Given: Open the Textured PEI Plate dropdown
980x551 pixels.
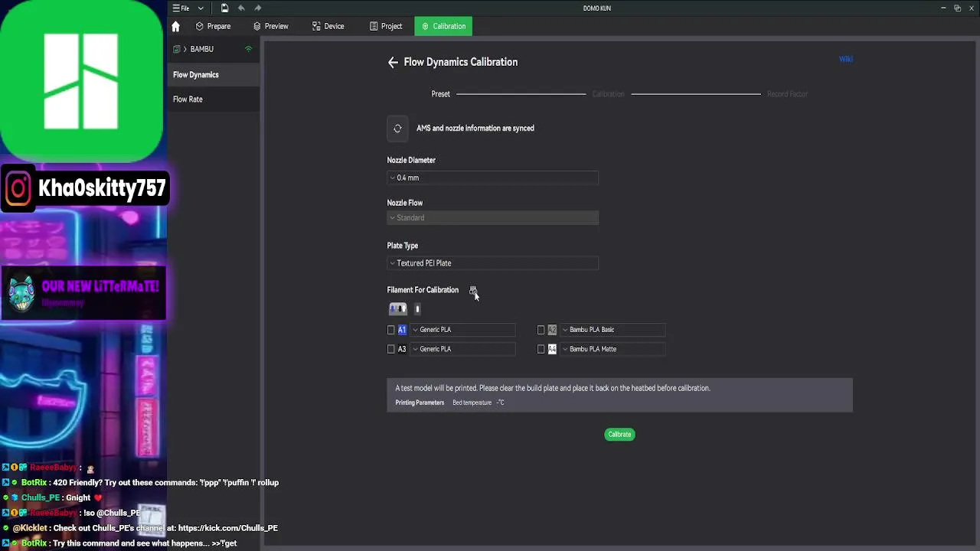Looking at the screenshot, I should coord(492,263).
